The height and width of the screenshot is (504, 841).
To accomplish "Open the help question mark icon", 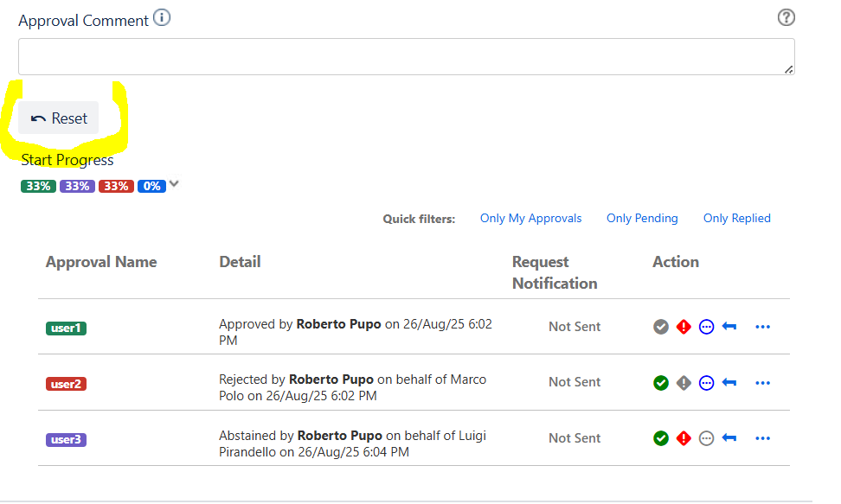I will 786,18.
